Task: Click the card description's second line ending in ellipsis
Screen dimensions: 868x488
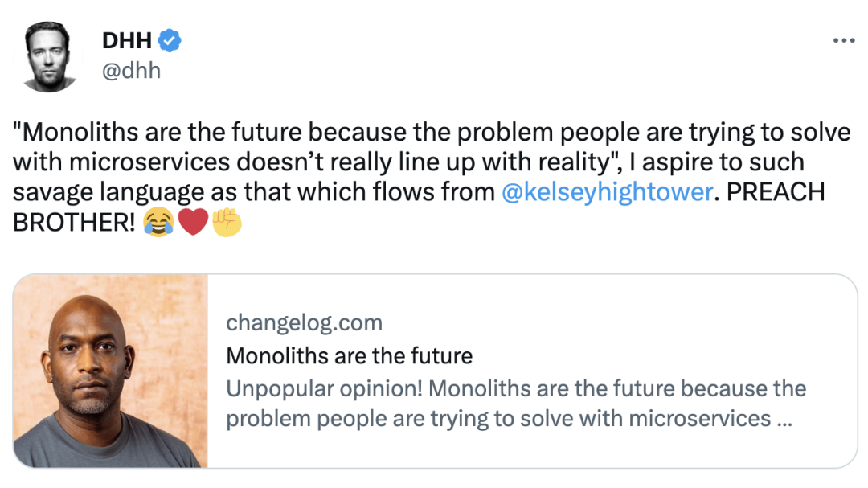Action: point(505,419)
